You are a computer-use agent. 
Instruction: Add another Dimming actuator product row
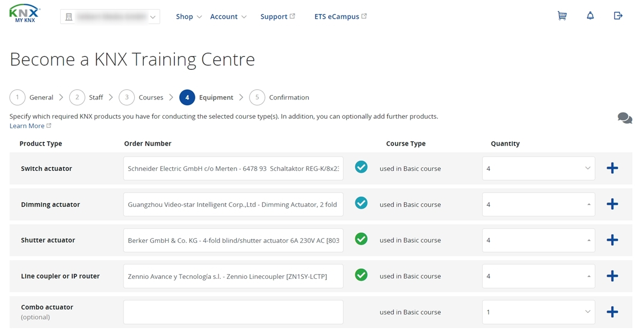pyautogui.click(x=612, y=204)
